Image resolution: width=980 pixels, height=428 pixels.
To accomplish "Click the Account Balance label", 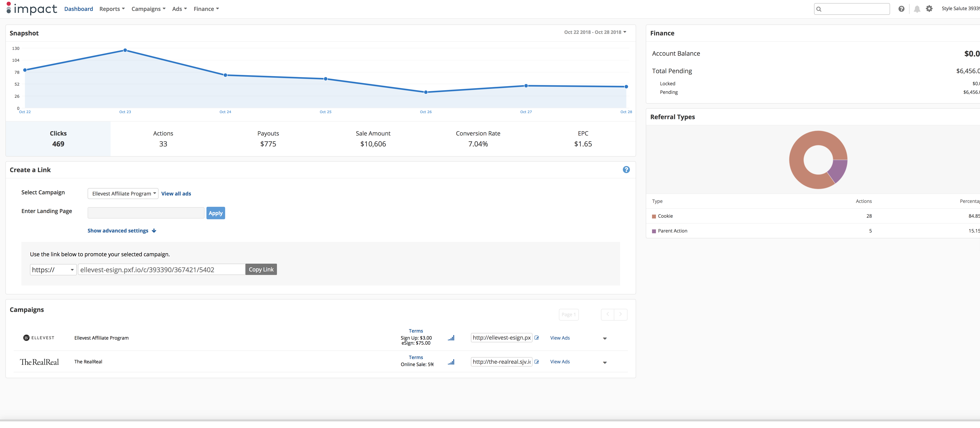I will 676,54.
